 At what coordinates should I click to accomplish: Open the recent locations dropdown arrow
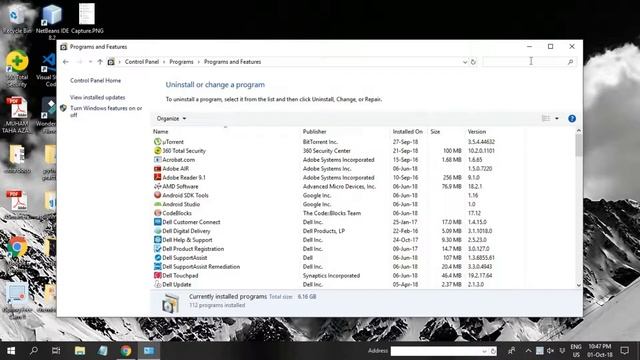[90, 62]
